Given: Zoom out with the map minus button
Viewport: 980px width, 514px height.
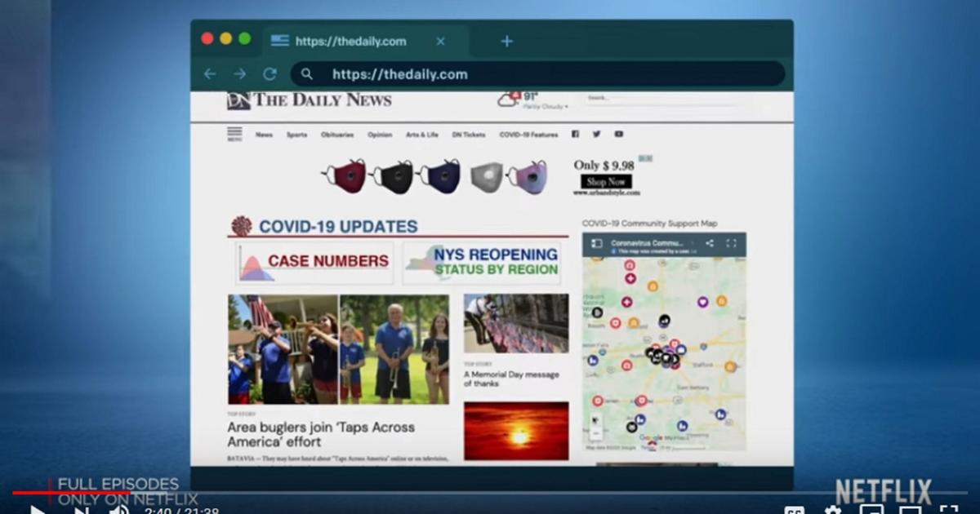Looking at the screenshot, I should 595,434.
